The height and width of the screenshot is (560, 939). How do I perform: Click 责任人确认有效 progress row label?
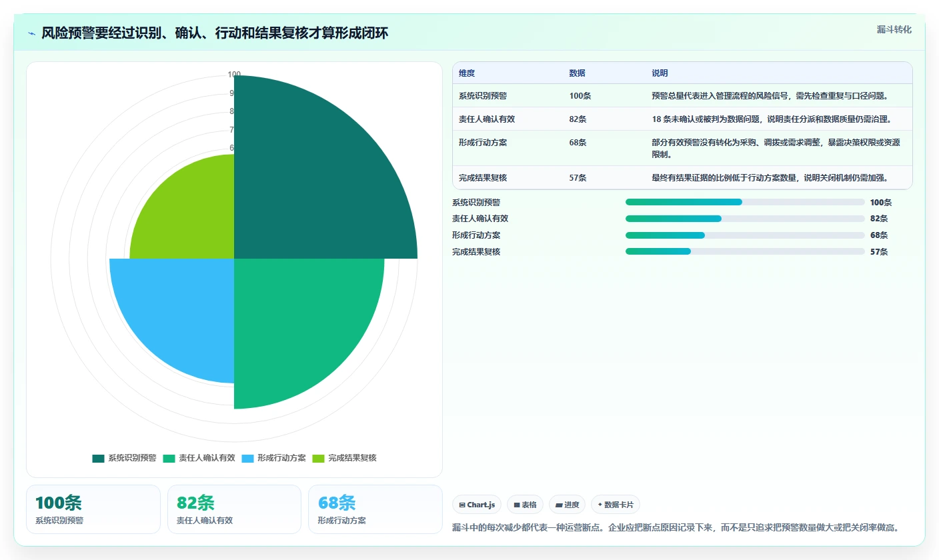pos(480,219)
